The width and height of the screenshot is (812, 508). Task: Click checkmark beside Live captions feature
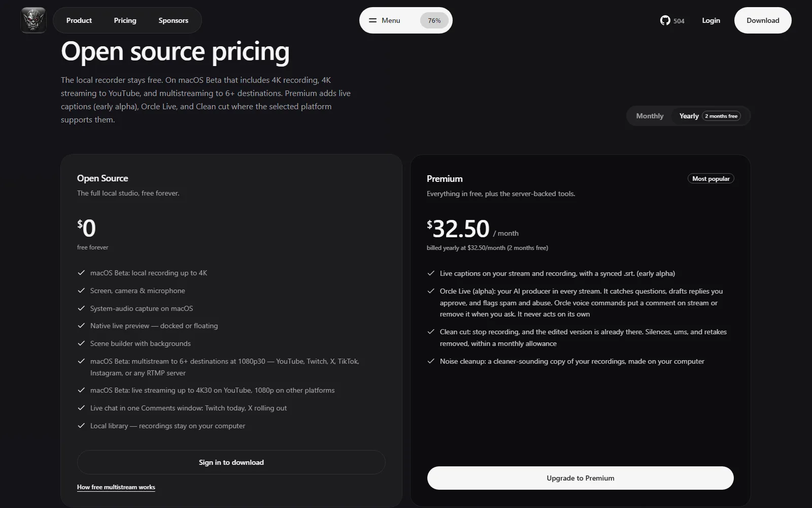click(x=431, y=273)
